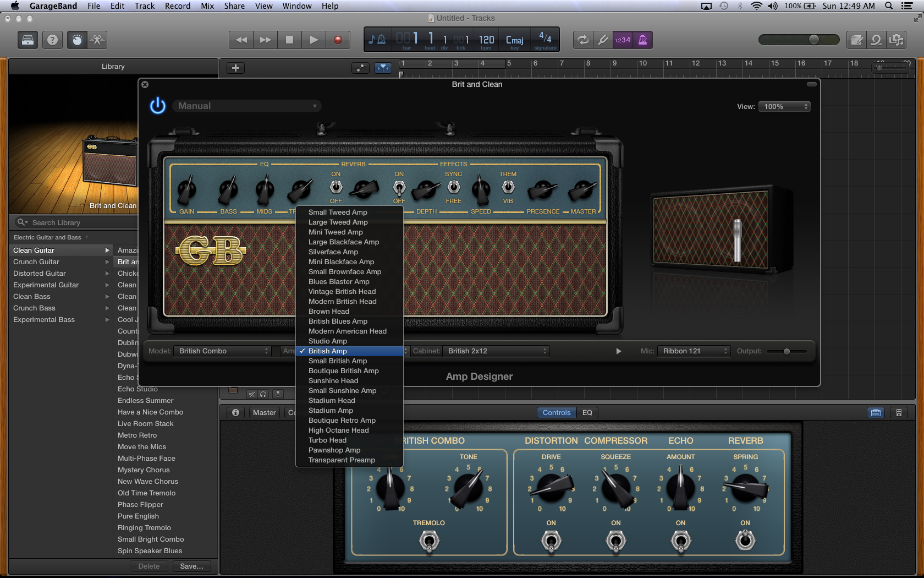Viewport: 924px width, 578px height.
Task: Switch to the EQ tab
Action: [x=587, y=412]
